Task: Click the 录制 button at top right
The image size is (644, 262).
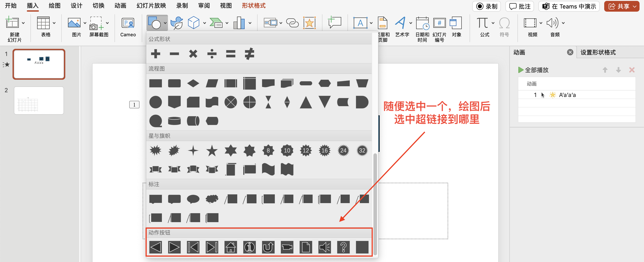Action: (x=487, y=6)
